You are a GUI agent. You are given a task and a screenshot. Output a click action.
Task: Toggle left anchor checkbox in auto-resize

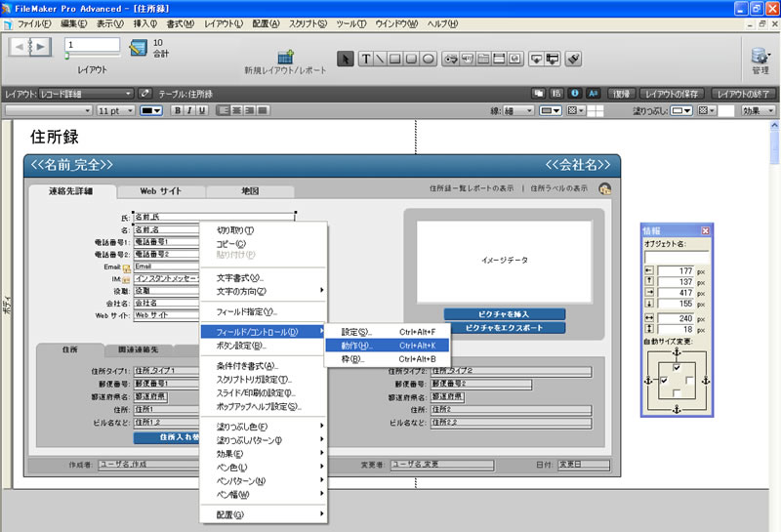pyautogui.click(x=664, y=381)
